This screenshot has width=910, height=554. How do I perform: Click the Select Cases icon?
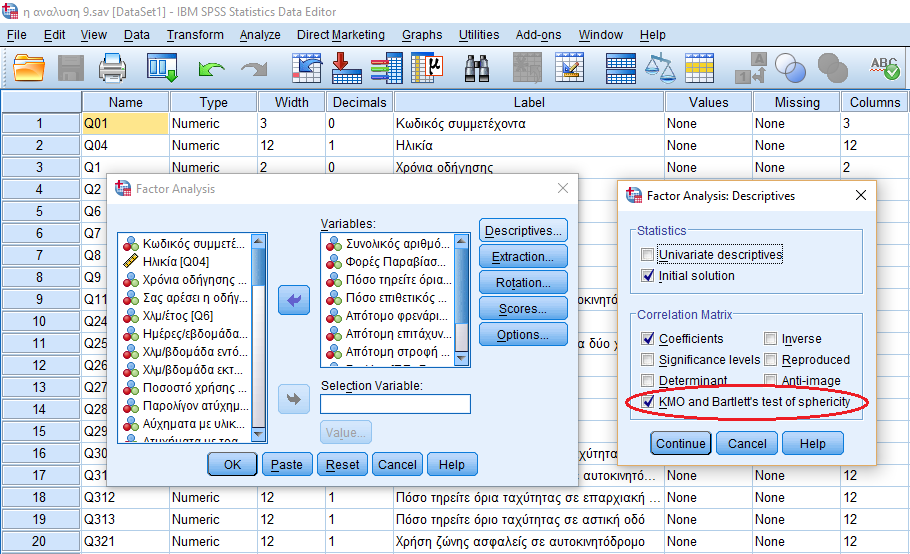point(699,68)
